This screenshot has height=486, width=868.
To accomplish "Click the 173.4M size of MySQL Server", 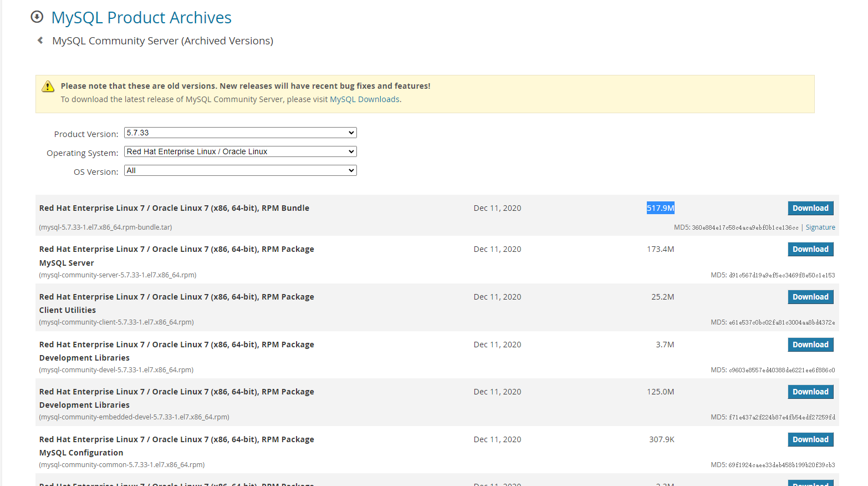I will coord(661,249).
